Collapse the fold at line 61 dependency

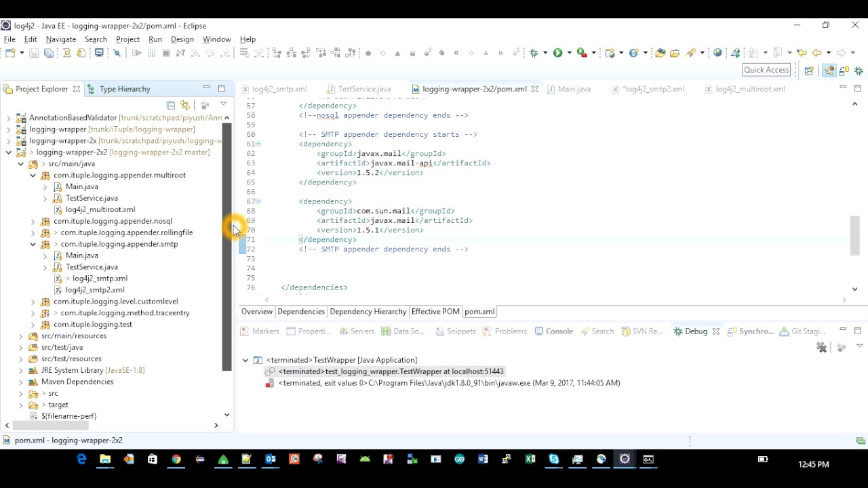point(258,144)
